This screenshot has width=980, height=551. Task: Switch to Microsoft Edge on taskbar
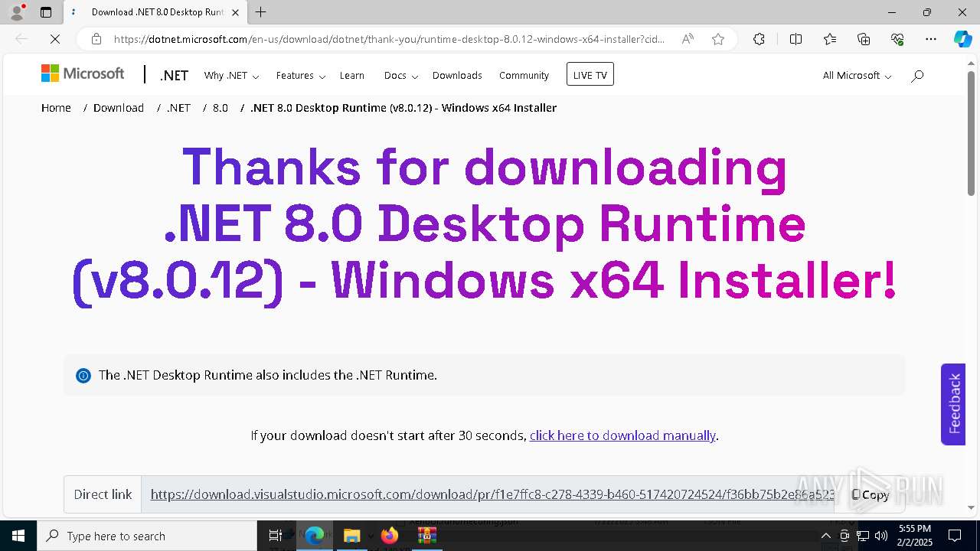point(315,536)
